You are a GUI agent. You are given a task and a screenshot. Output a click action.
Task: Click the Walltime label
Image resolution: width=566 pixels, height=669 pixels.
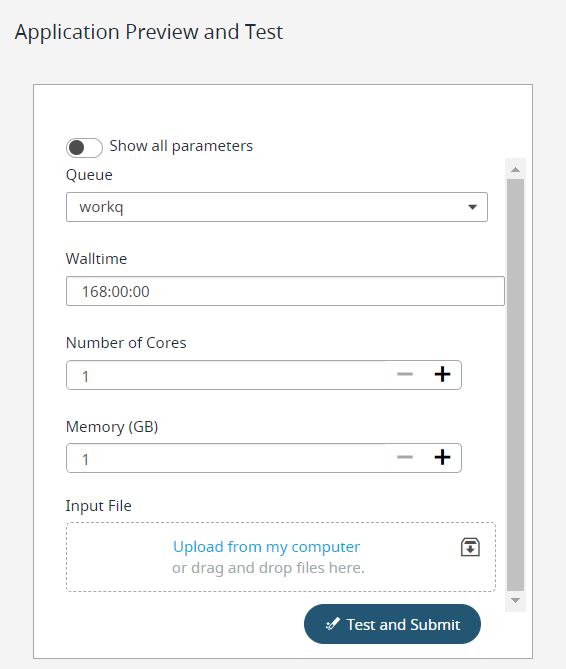tap(96, 259)
